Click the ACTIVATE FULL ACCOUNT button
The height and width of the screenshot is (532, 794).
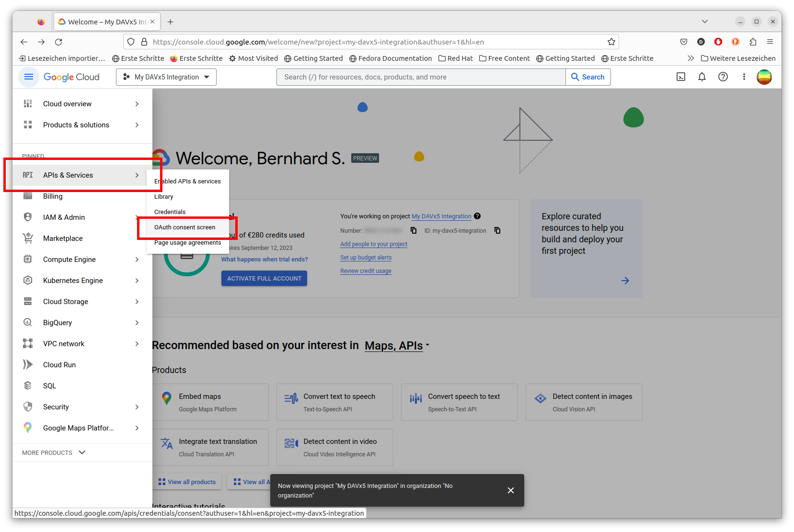264,279
